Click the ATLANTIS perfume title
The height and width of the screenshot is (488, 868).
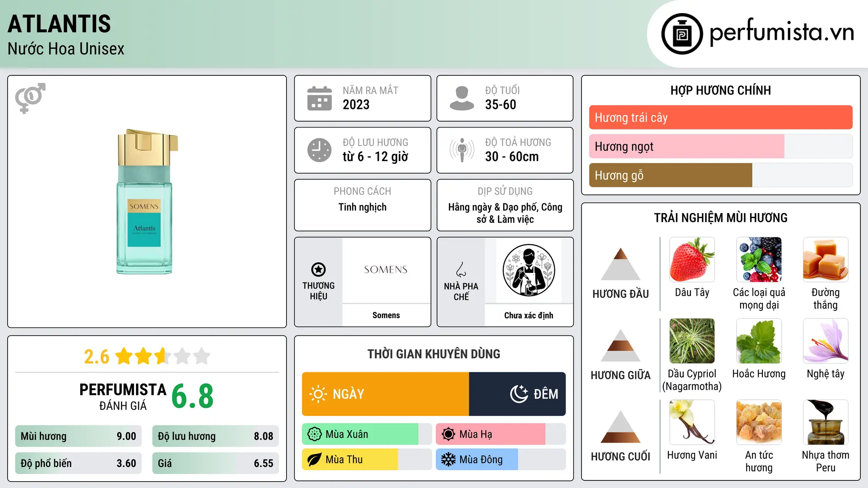coord(59,24)
